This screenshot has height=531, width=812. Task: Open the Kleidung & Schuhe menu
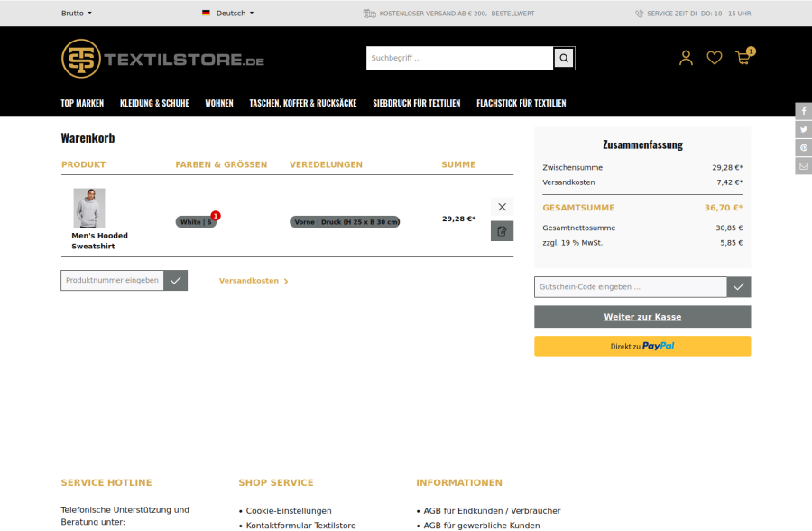[x=154, y=103]
